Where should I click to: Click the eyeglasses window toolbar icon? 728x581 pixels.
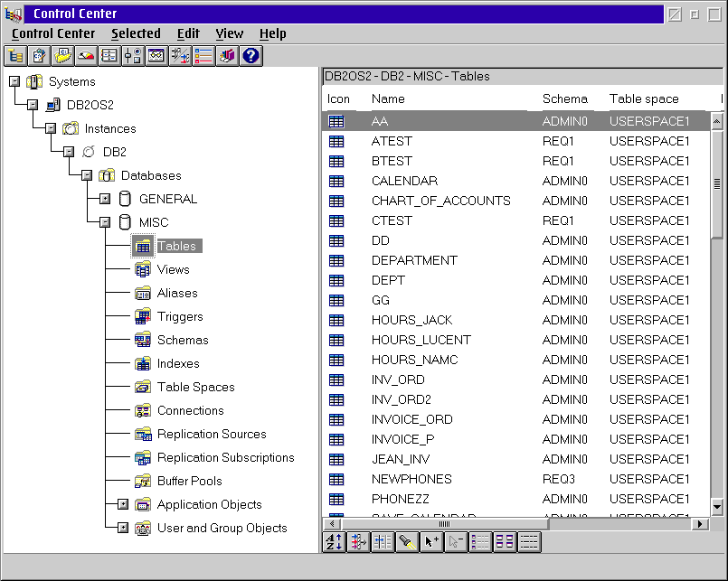[x=156, y=56]
